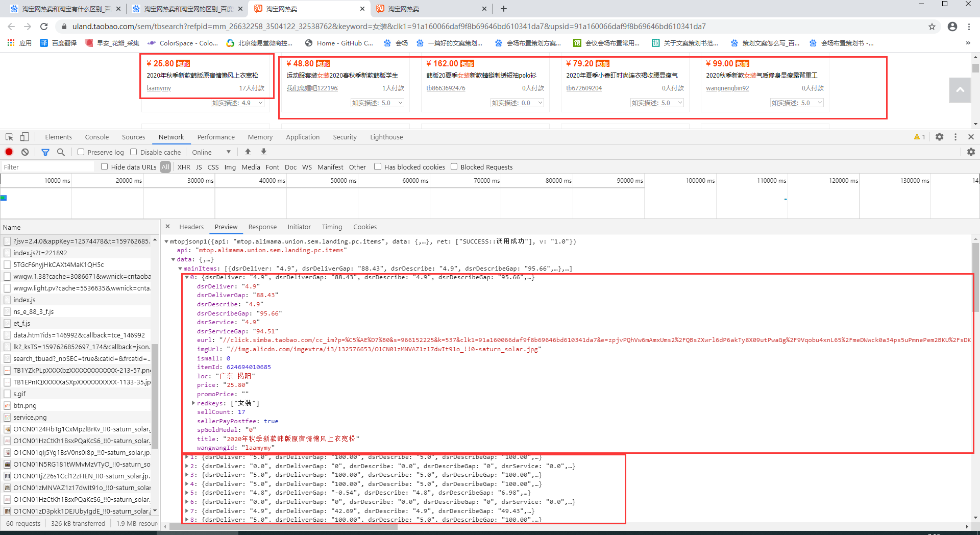Viewport: 980px width, 535px height.
Task: Open the Chrome profile avatar
Action: (952, 27)
